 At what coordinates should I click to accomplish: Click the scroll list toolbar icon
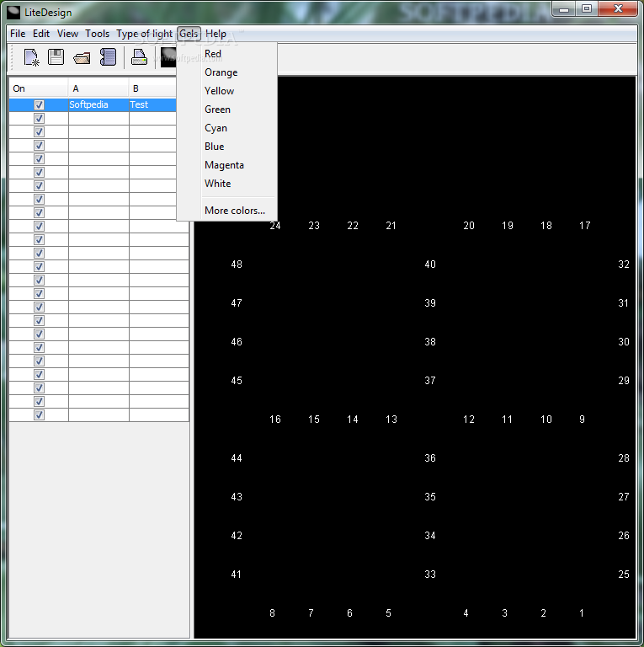(108, 57)
